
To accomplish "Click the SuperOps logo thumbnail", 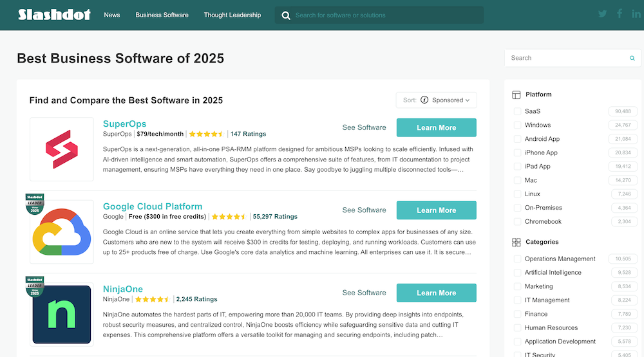I will 62,149.
